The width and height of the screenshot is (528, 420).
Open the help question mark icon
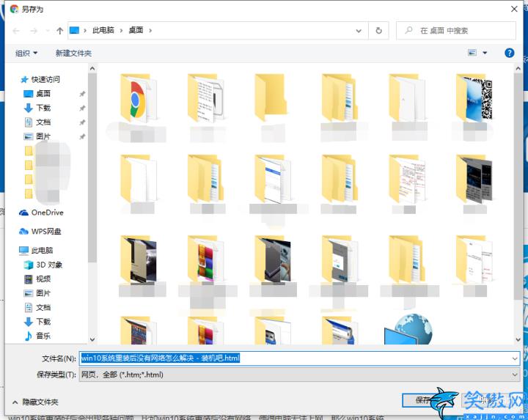(509, 53)
